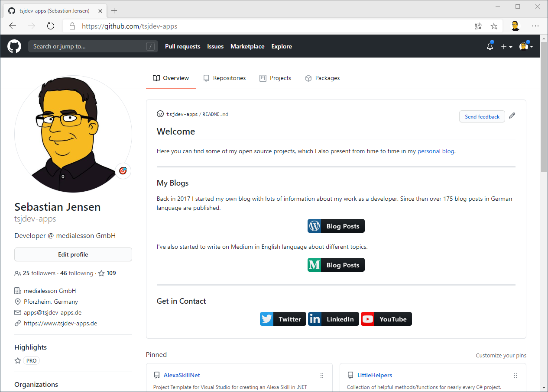Switch to the Packages tab

click(322, 78)
